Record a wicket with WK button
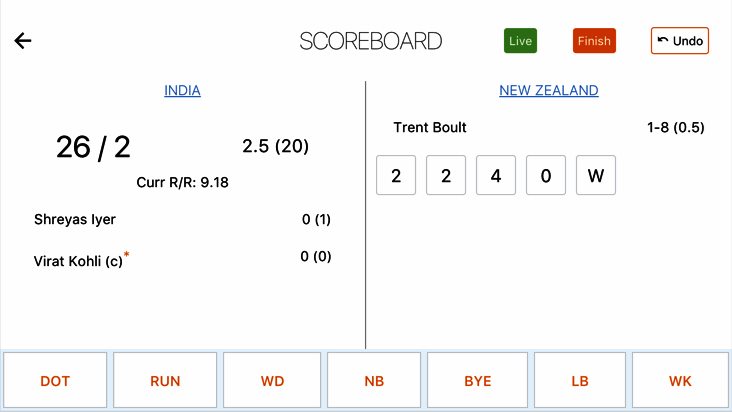This screenshot has width=732, height=412. [680, 381]
